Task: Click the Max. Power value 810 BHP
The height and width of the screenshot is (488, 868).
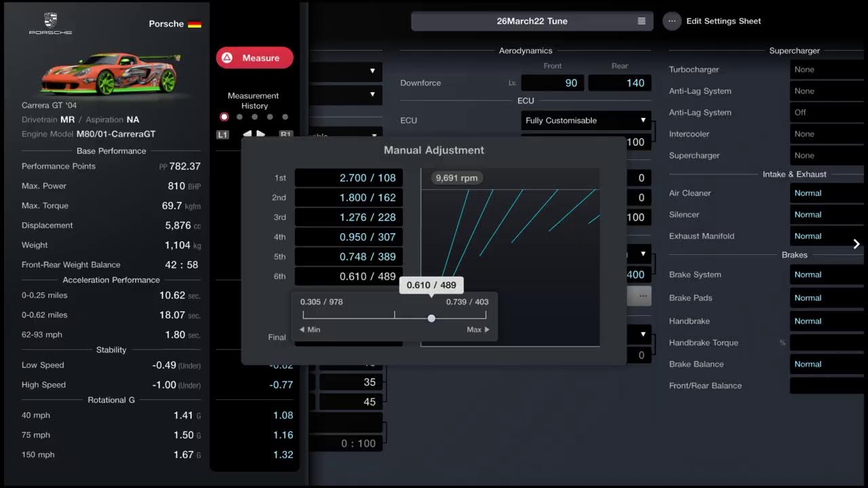Action: [184, 186]
